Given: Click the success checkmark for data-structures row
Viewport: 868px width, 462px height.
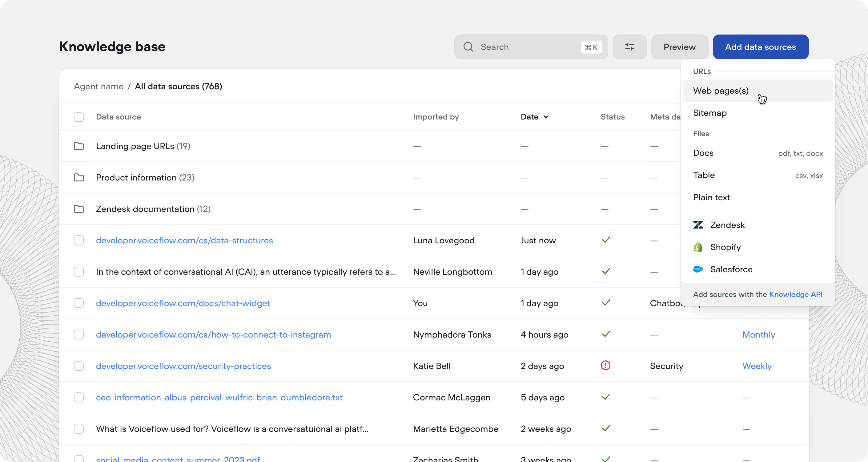Looking at the screenshot, I should pos(606,240).
